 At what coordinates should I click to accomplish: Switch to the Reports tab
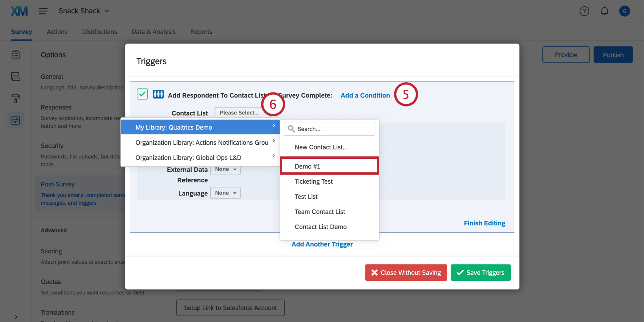click(201, 32)
